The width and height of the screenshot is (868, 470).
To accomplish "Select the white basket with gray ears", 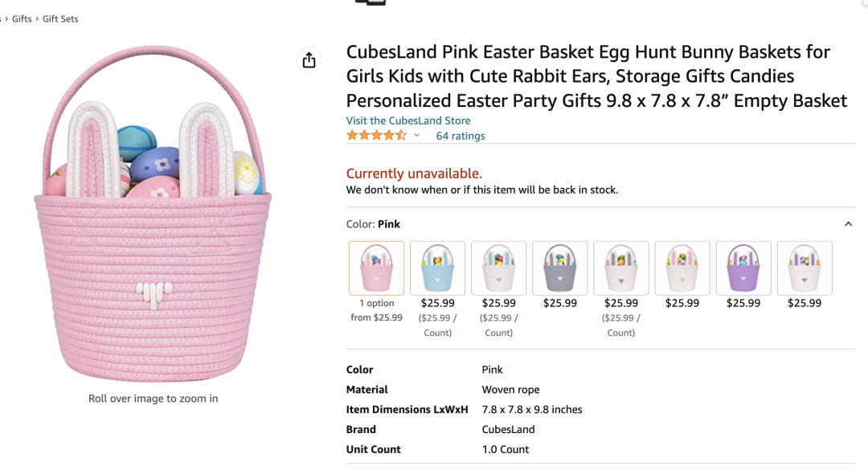I will point(620,268).
